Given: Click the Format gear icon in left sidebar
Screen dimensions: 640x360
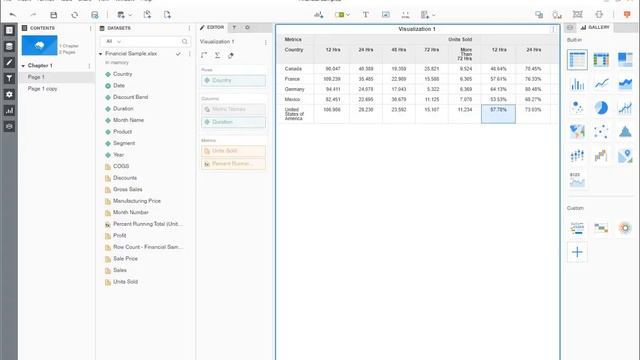Looking at the screenshot, I should pos(9,94).
